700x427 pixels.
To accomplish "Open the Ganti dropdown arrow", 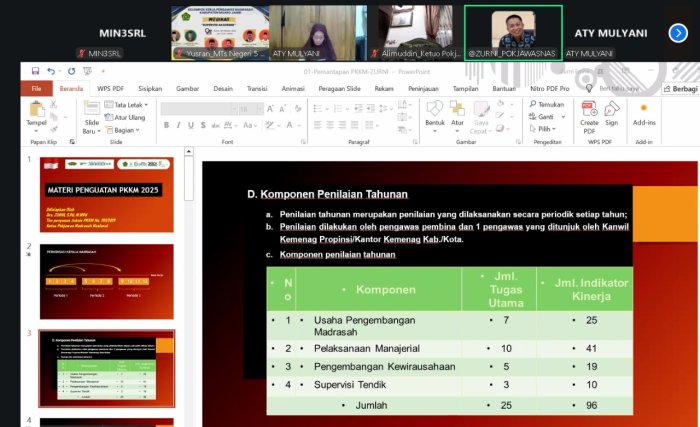I will click(563, 117).
